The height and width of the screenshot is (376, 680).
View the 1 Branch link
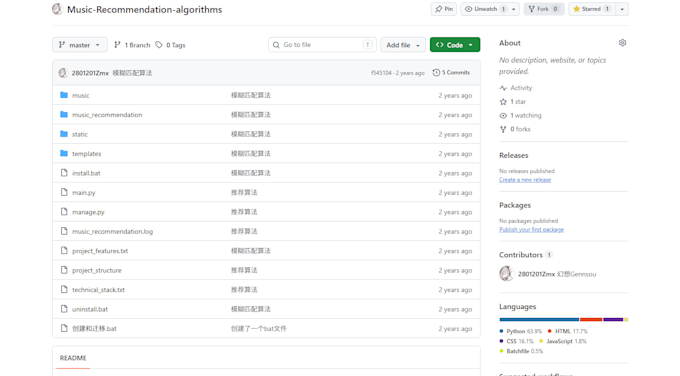pos(132,45)
